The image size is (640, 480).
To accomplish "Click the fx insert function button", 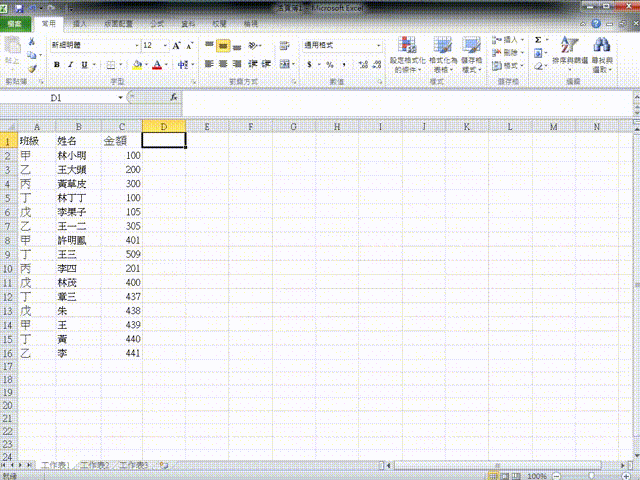I will tap(174, 97).
